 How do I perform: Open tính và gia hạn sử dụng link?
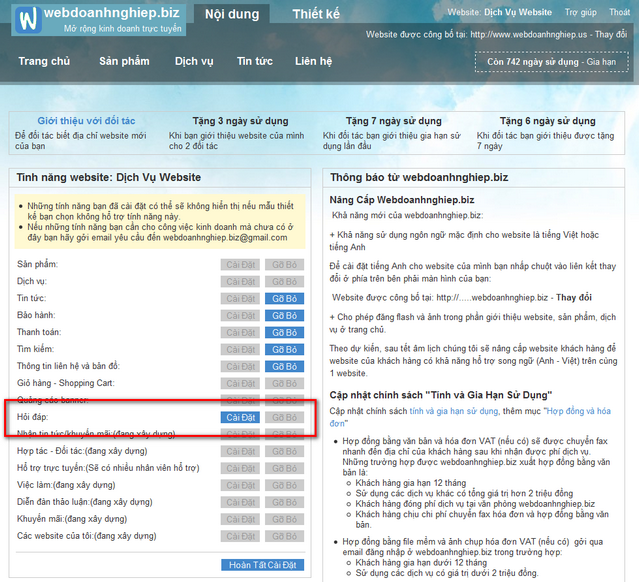pos(454,411)
